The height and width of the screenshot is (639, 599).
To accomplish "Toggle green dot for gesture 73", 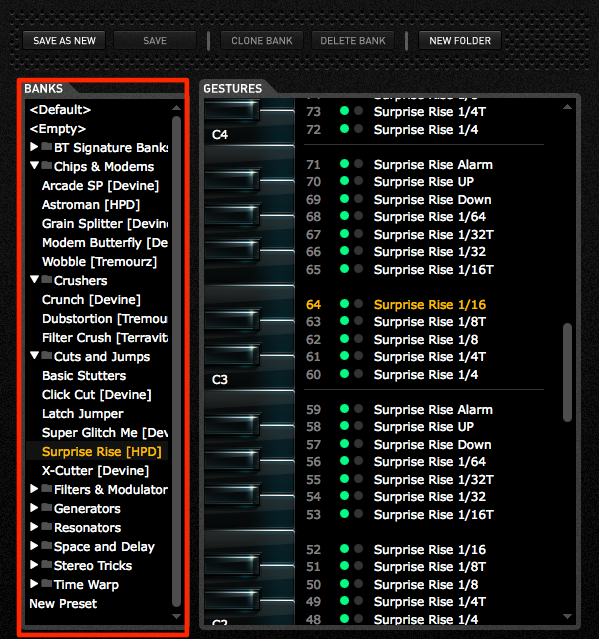I will (344, 111).
